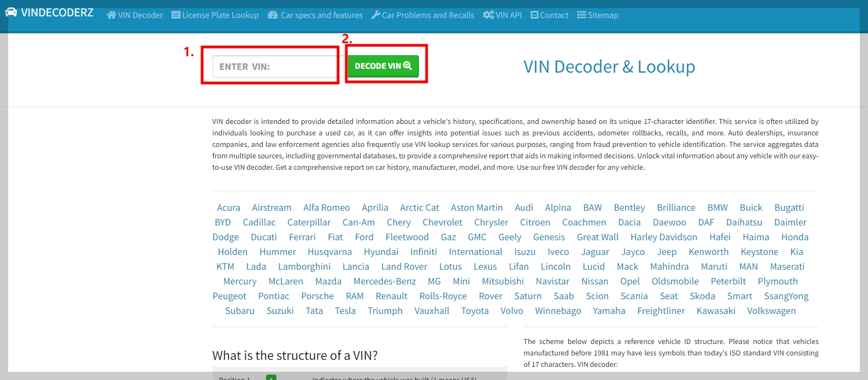Open the Chrysler brand link
This screenshot has width=868, height=380.
click(491, 223)
